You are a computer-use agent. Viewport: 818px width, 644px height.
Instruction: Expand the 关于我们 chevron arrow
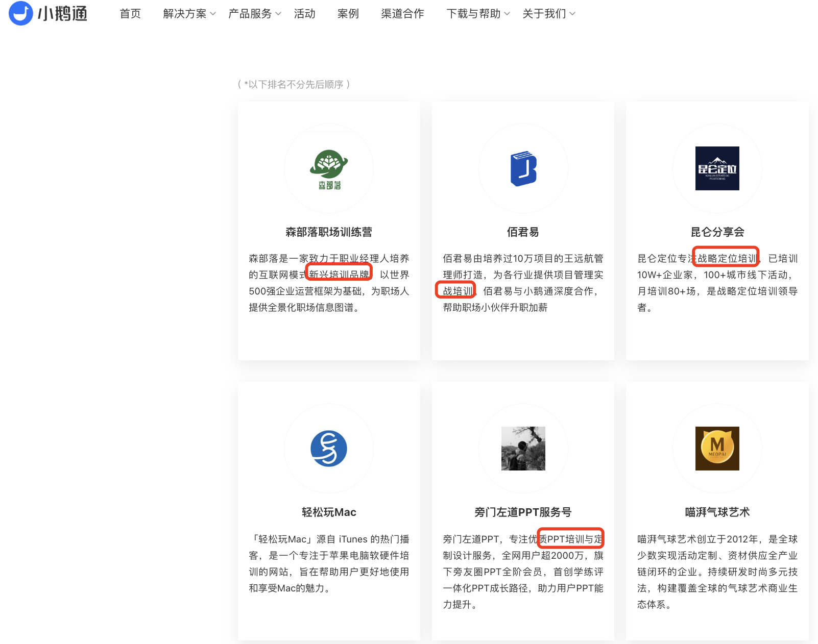pyautogui.click(x=572, y=14)
